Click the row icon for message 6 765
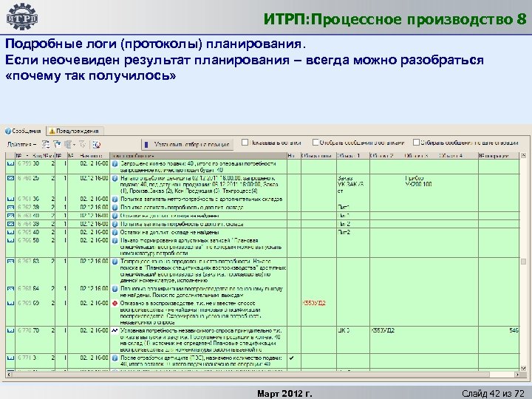 pyautogui.click(x=11, y=232)
